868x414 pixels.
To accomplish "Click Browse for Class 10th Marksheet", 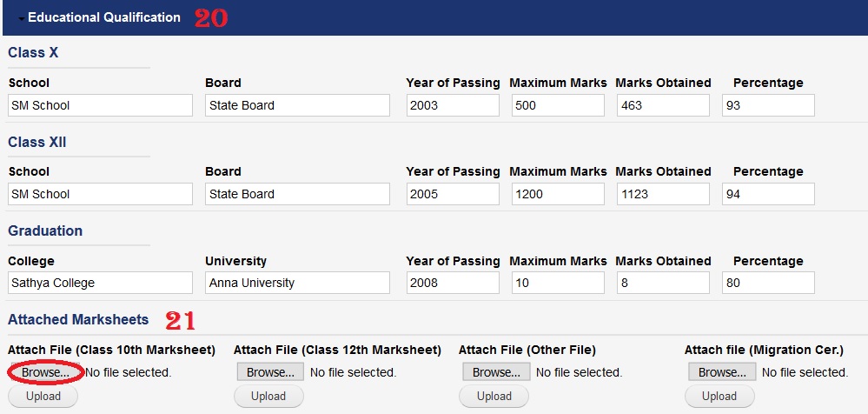I will [x=45, y=372].
